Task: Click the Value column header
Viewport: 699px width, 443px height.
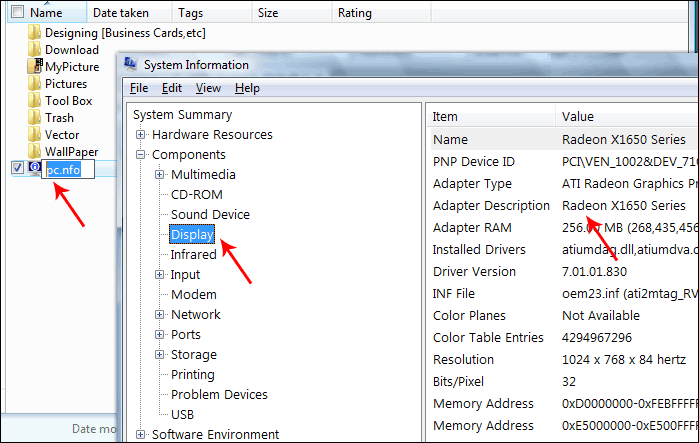Action: pos(577,117)
